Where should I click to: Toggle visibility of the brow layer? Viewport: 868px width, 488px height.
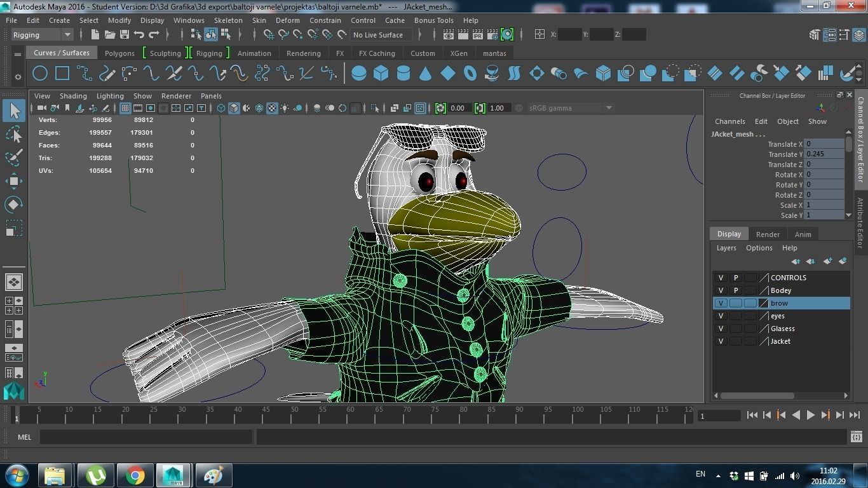(721, 303)
